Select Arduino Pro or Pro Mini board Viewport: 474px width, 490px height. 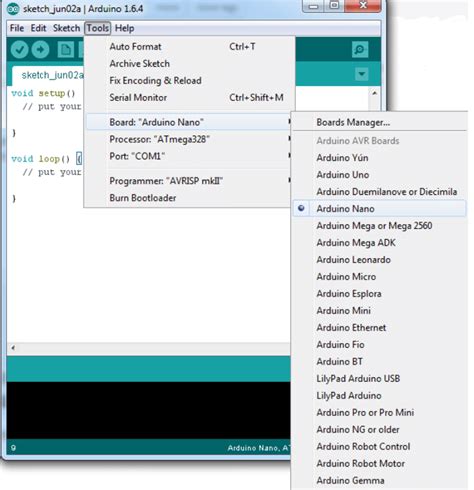click(x=379, y=413)
